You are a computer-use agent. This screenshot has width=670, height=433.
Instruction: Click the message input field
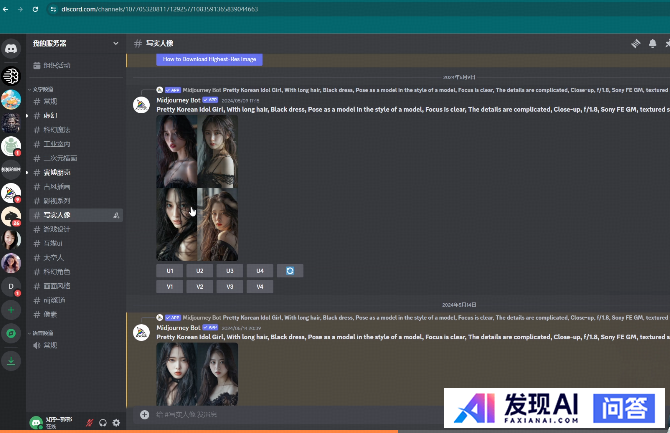tap(290, 413)
